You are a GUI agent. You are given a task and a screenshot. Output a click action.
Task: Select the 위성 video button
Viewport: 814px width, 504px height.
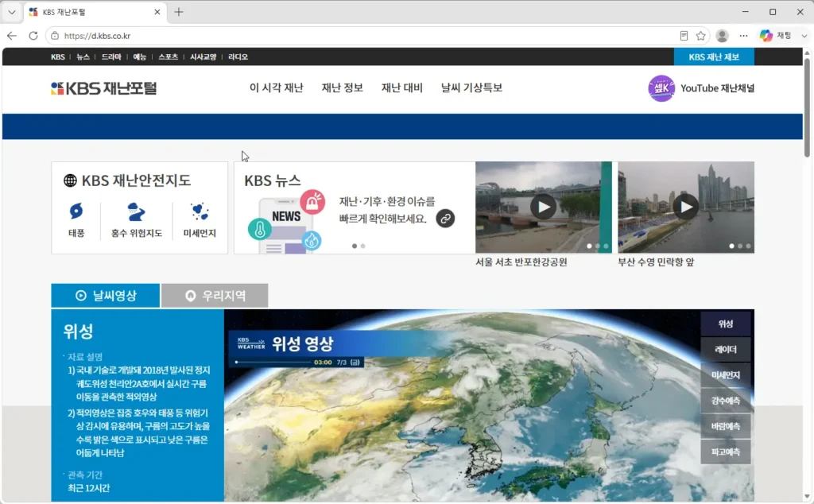tap(725, 324)
